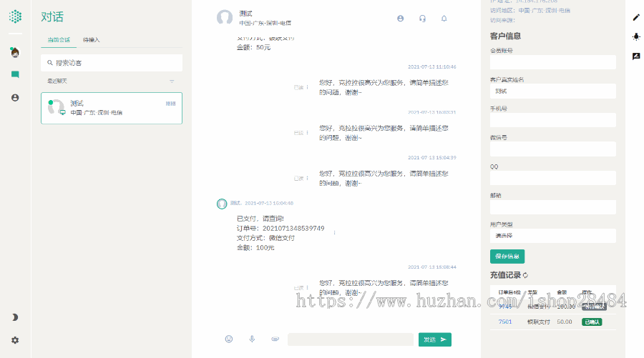
Task: Open the emoji picker in chat toolbar
Action: point(229,339)
